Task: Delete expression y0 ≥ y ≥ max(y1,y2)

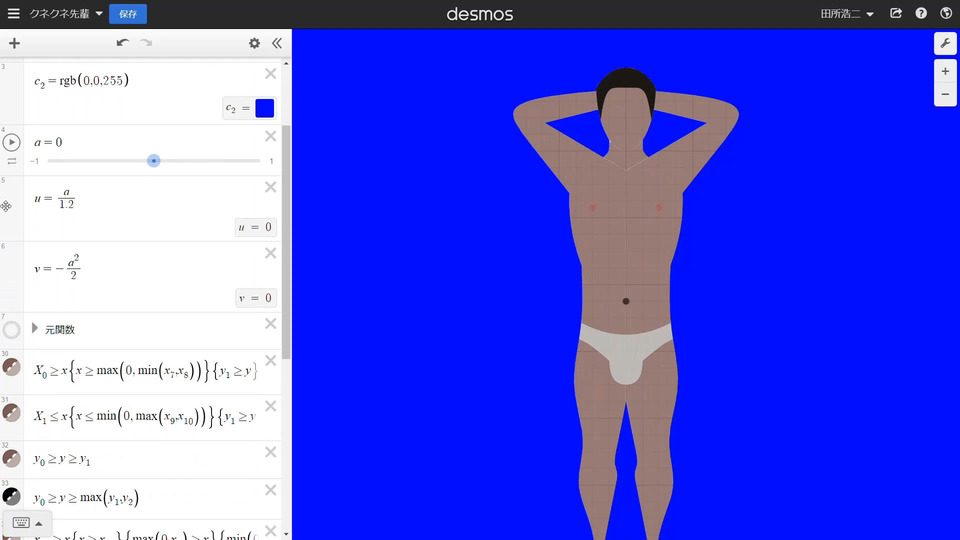Action: pyautogui.click(x=271, y=490)
